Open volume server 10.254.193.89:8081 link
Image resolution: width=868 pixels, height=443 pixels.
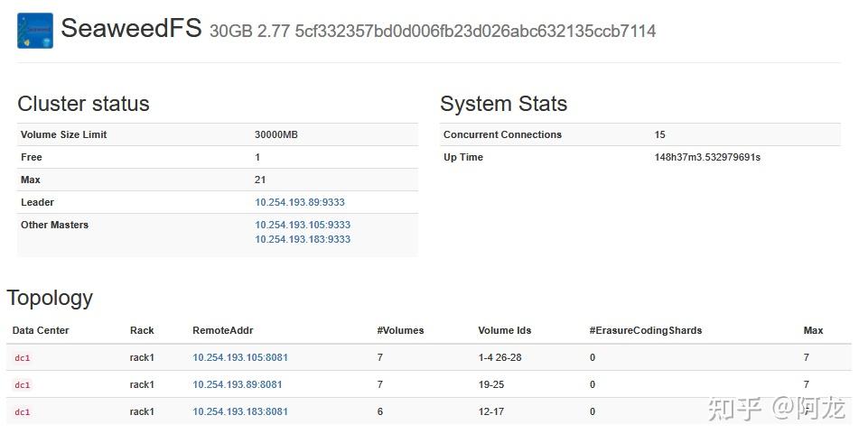(238, 384)
